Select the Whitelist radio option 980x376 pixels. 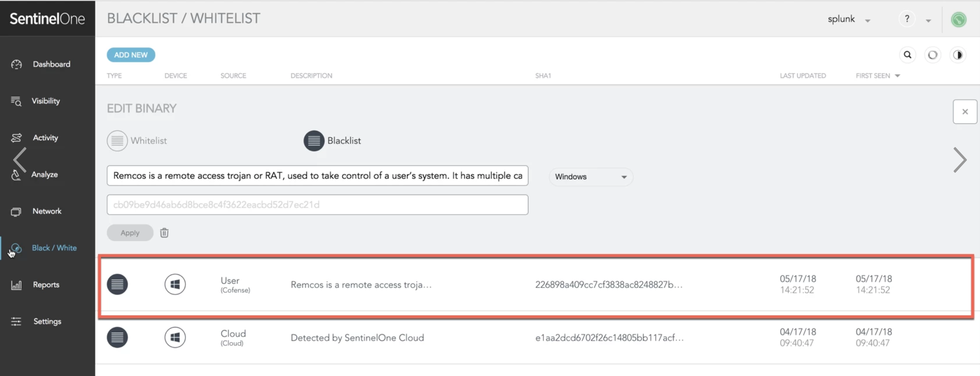click(x=117, y=141)
